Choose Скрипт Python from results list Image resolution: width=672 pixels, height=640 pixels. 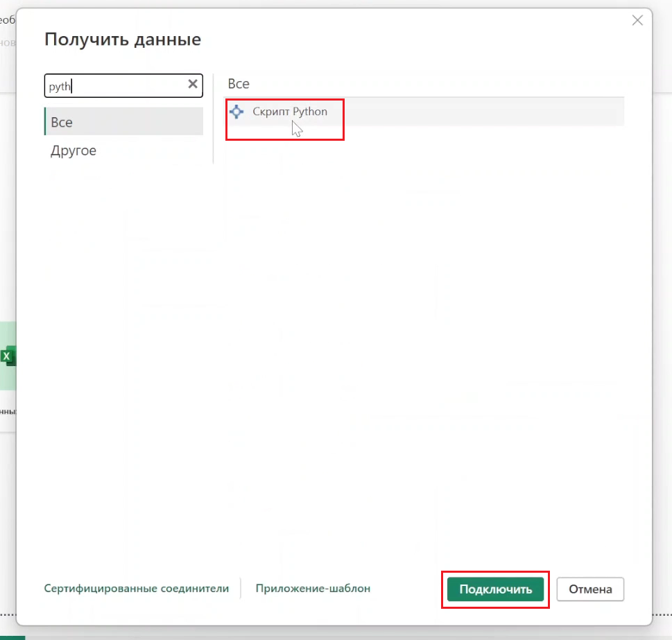[424, 112]
